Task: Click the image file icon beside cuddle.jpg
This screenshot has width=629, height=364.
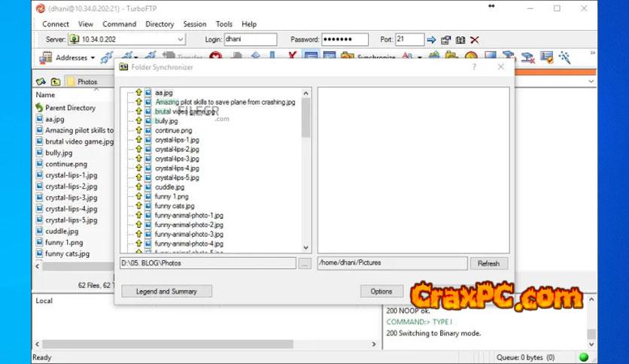Action: coord(148,187)
